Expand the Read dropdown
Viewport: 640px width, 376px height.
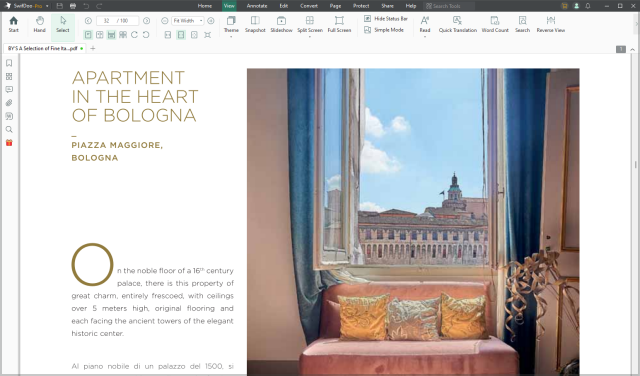[425, 37]
